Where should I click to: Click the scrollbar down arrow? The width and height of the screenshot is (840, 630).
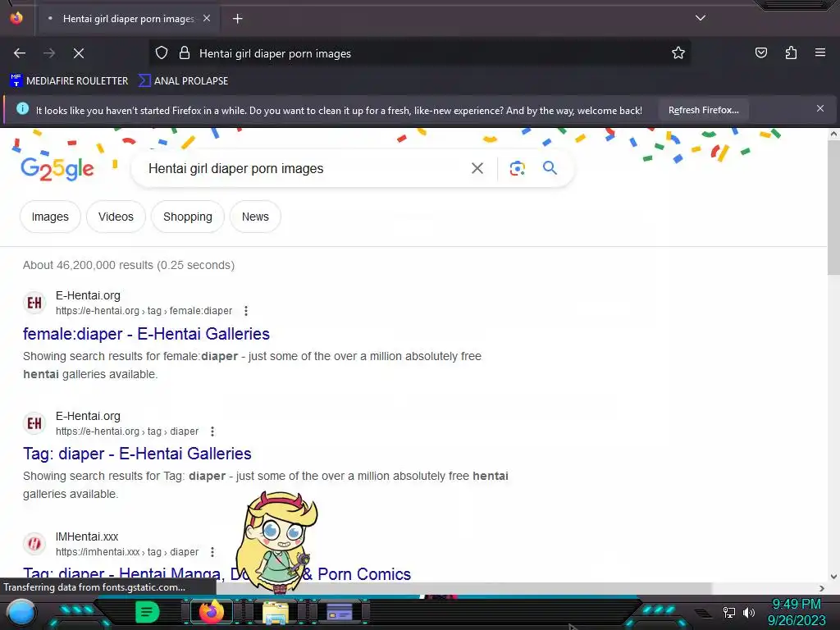(833, 577)
